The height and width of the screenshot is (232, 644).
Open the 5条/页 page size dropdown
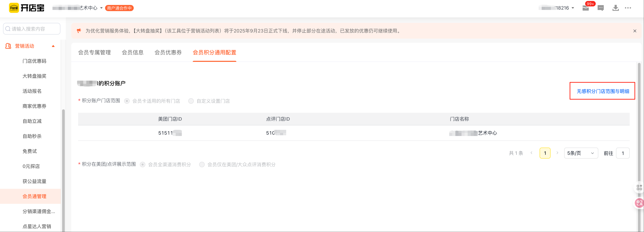coord(581,153)
